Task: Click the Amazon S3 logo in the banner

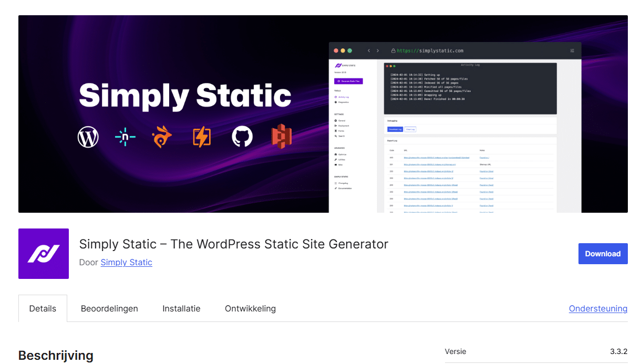Action: (x=281, y=137)
